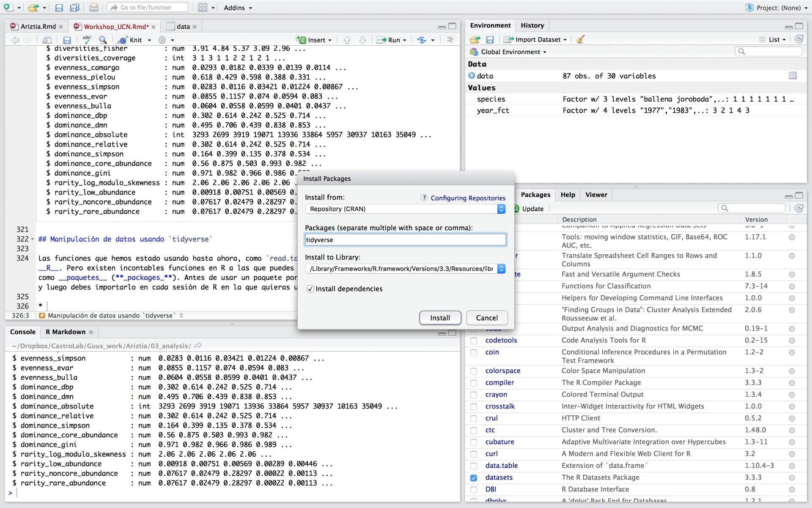Viewport: 812px width, 508px height.
Task: Check the codetools package checkbox
Action: pos(474,340)
